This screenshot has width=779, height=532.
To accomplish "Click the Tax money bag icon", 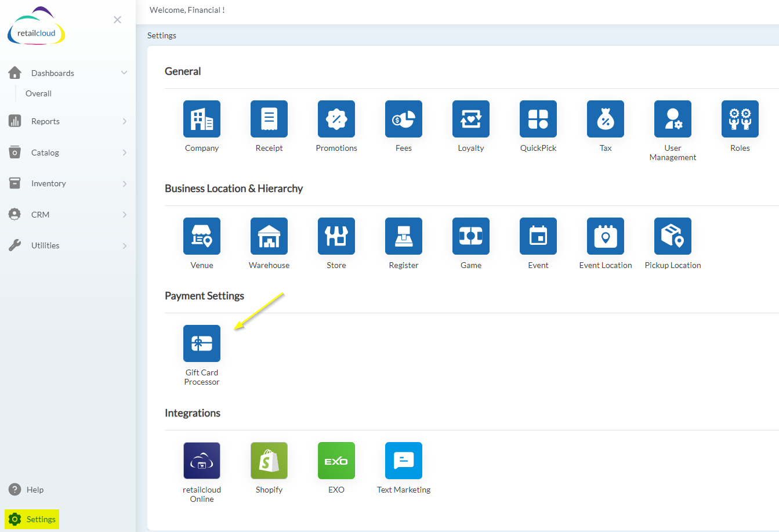I will tap(606, 119).
